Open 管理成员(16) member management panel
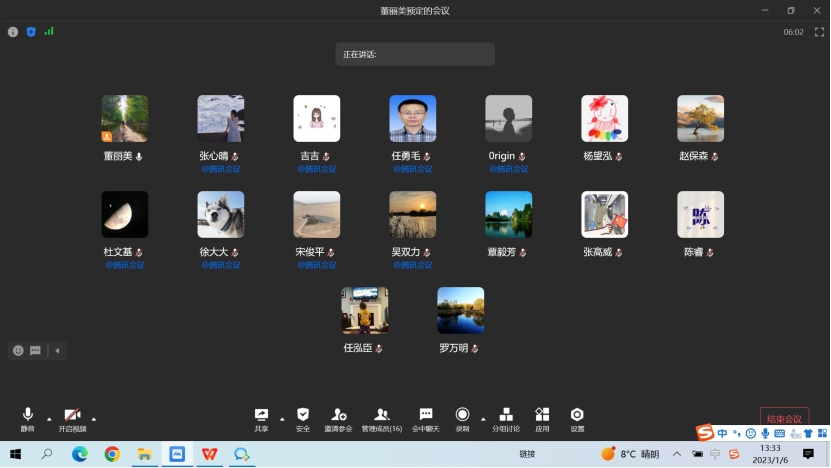This screenshot has width=831, height=468. [x=381, y=417]
